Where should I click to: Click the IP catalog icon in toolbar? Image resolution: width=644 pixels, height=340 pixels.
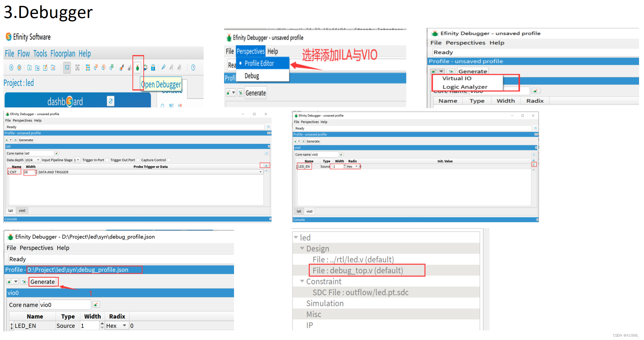(x=153, y=68)
